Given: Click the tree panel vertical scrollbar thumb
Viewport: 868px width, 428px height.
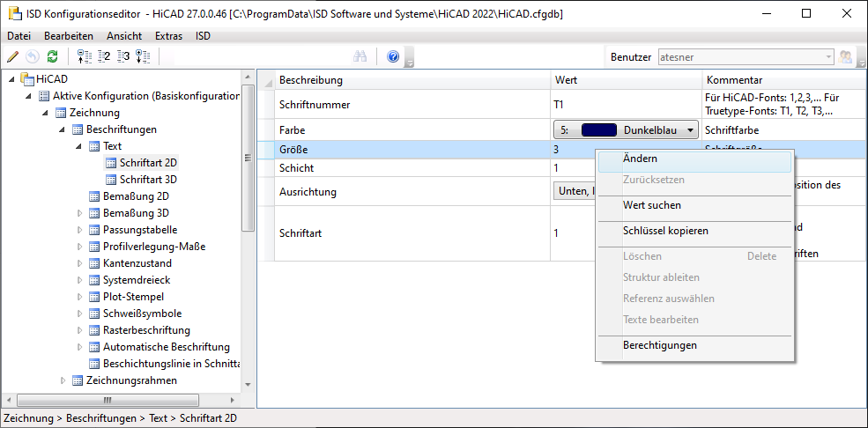Looking at the screenshot, I should (x=248, y=159).
